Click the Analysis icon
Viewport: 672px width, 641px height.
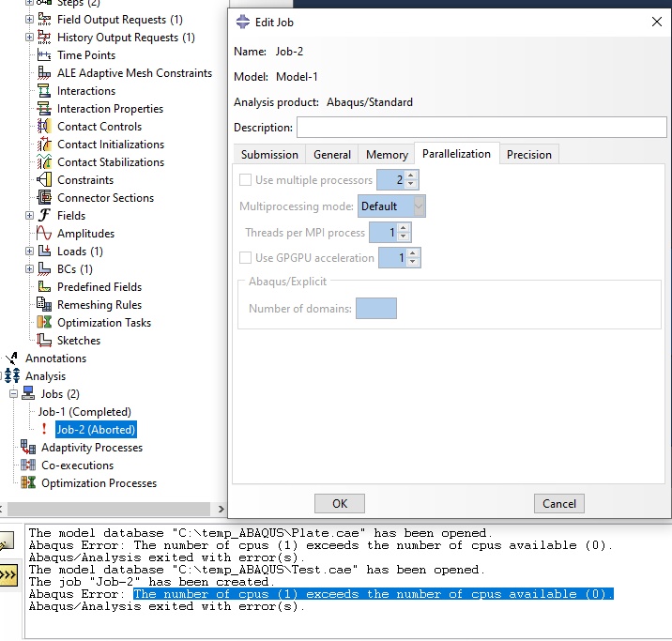point(12,375)
